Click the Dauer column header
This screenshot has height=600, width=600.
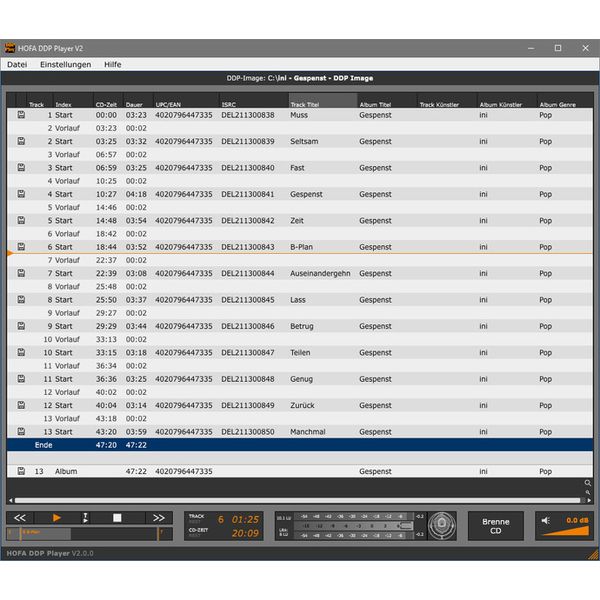(138, 101)
